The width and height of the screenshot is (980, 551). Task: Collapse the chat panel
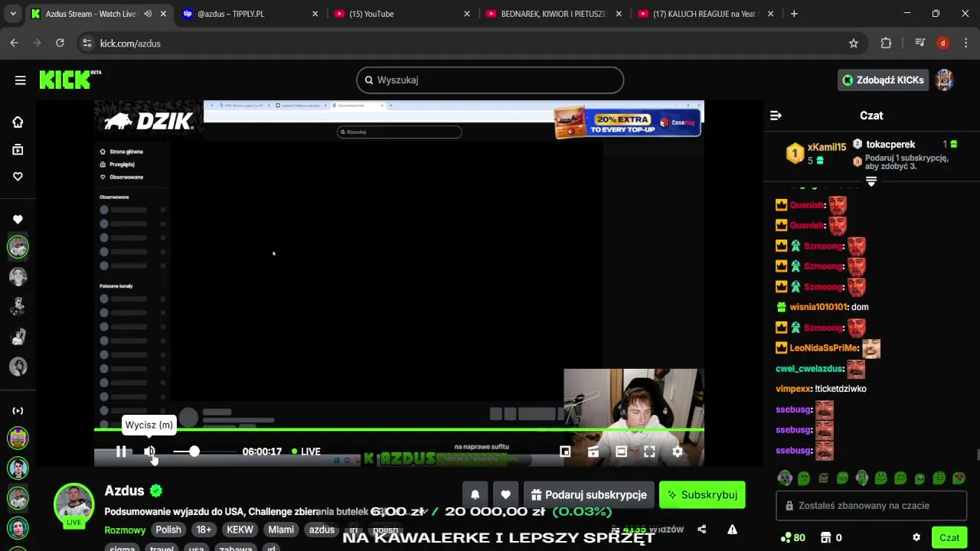[x=776, y=116]
